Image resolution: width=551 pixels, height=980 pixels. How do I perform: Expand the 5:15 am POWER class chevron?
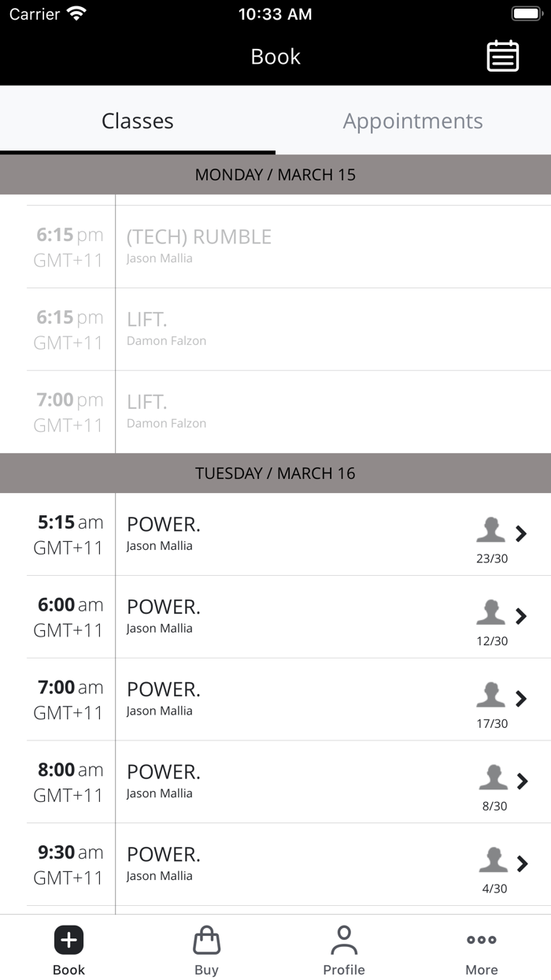[x=521, y=533]
